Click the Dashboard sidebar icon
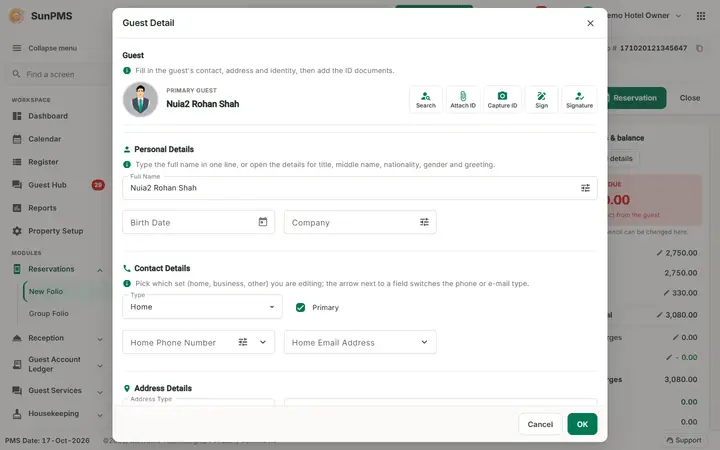Viewport: 720px width, 450px height. click(x=17, y=116)
